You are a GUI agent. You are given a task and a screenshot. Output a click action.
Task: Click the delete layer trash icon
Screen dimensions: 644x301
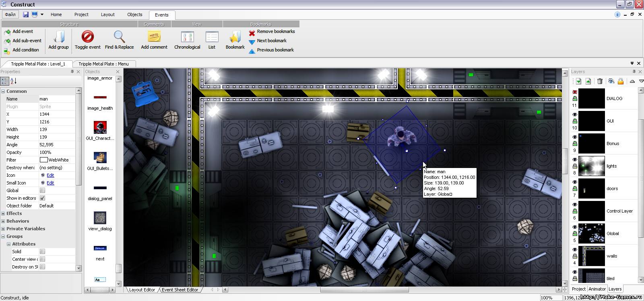click(600, 81)
